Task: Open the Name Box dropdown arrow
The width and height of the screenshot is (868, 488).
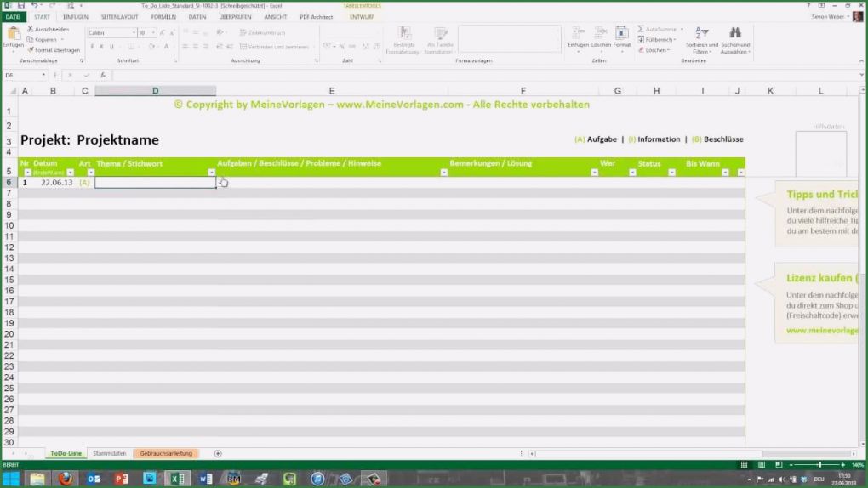Action: [43, 75]
